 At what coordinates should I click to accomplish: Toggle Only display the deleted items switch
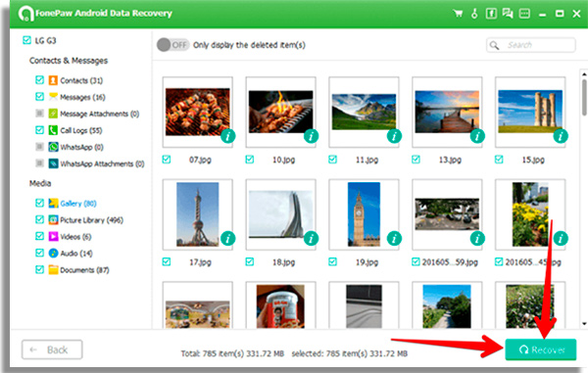[172, 45]
